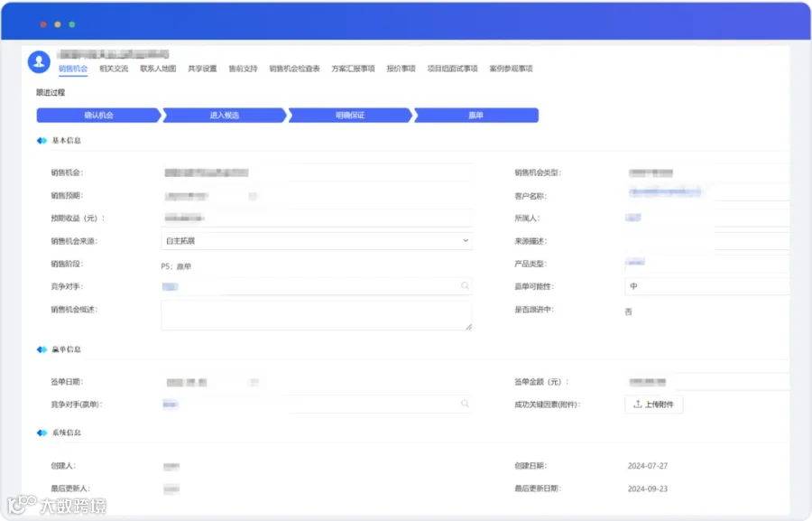Image resolution: width=812 pixels, height=521 pixels.
Task: Click the 创建人 value
Action: pyautogui.click(x=171, y=466)
